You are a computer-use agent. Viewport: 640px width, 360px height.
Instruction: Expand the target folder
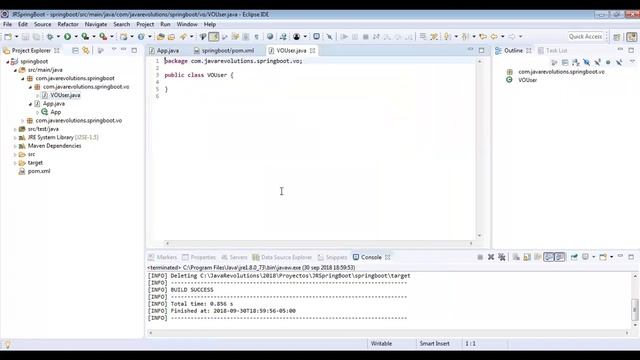(15, 163)
